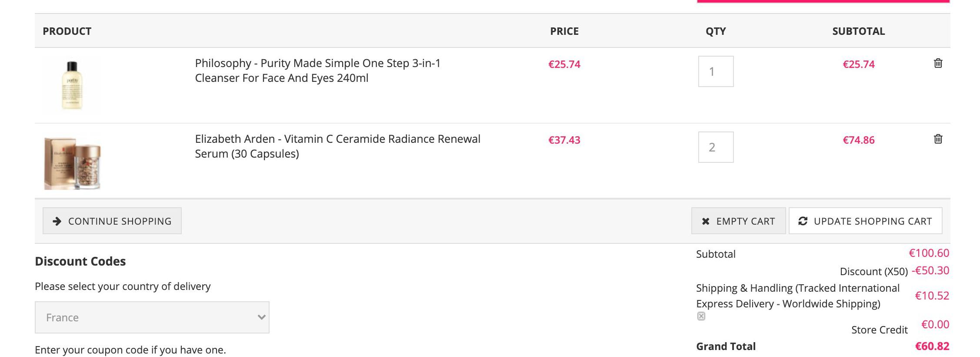Viewport: 980px width, 357px height.
Task: Remove Elizabeth Arden serum via its trash icon
Action: click(x=938, y=139)
